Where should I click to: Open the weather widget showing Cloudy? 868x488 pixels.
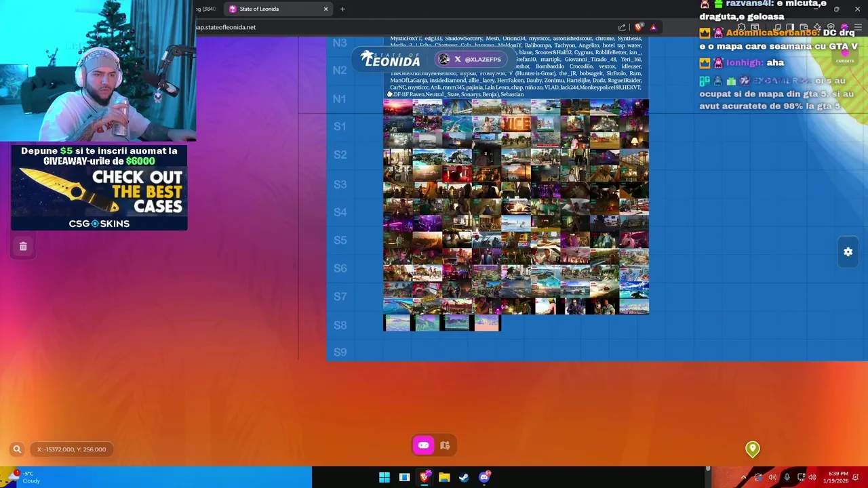pyautogui.click(x=24, y=477)
